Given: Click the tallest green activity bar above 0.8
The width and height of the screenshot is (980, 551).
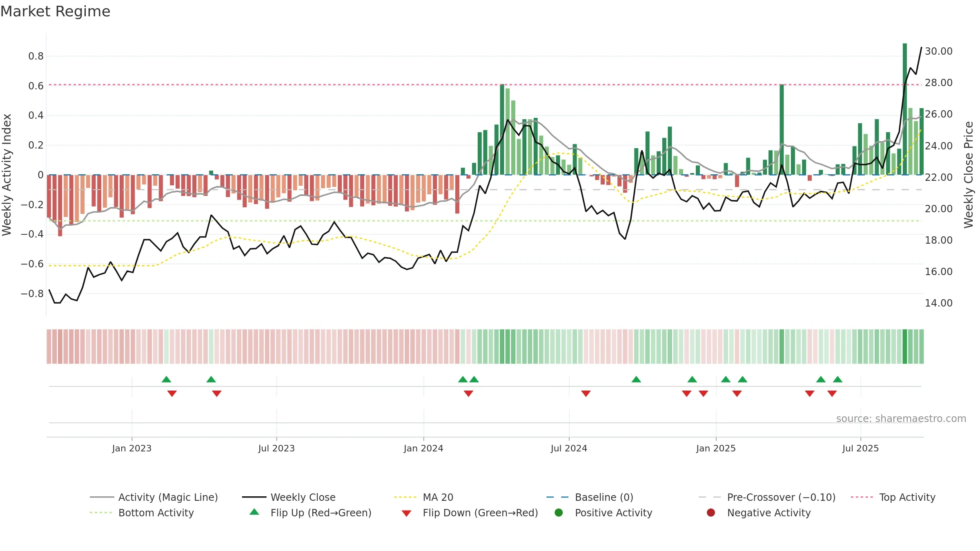Looking at the screenshot, I should coord(905,109).
